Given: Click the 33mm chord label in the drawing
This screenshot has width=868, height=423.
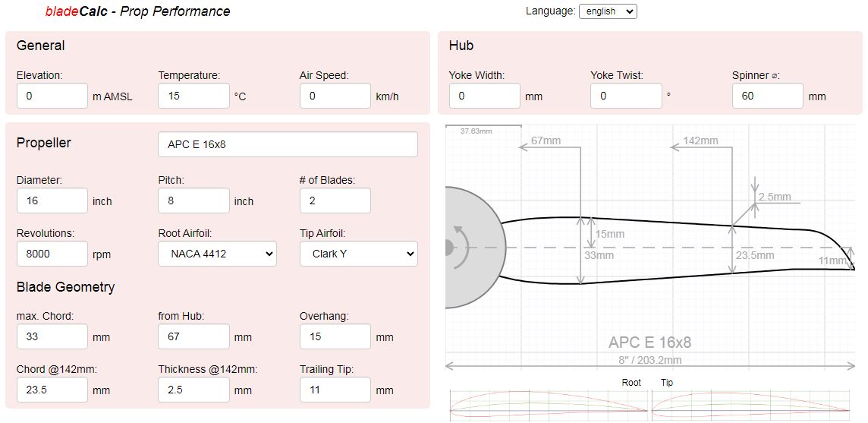Looking at the screenshot, I should pyautogui.click(x=599, y=256).
